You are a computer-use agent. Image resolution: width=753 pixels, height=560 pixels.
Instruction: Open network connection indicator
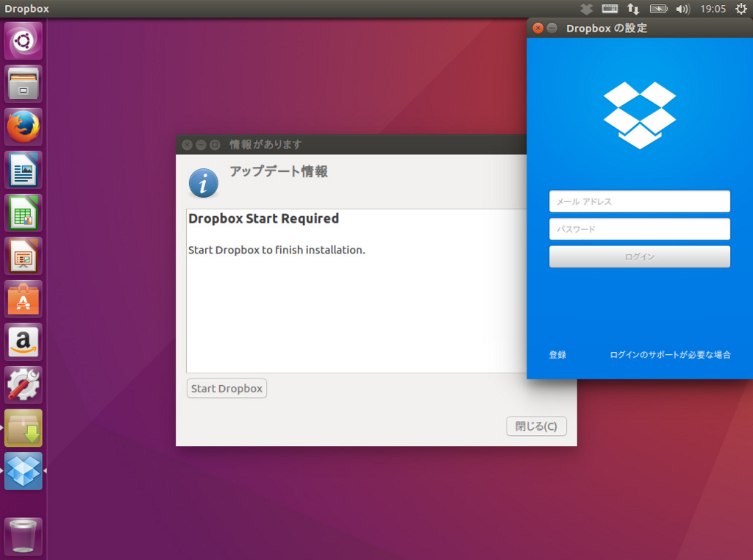[x=633, y=9]
